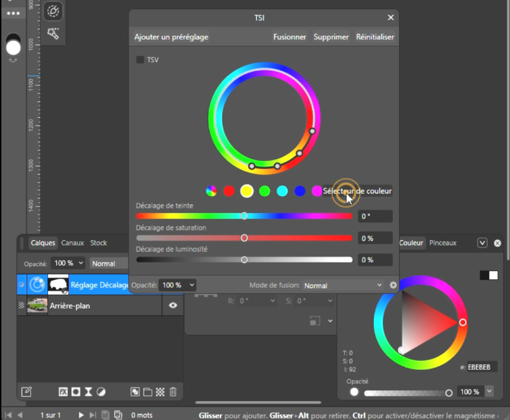Click Ajouter un préréglage

pos(171,37)
